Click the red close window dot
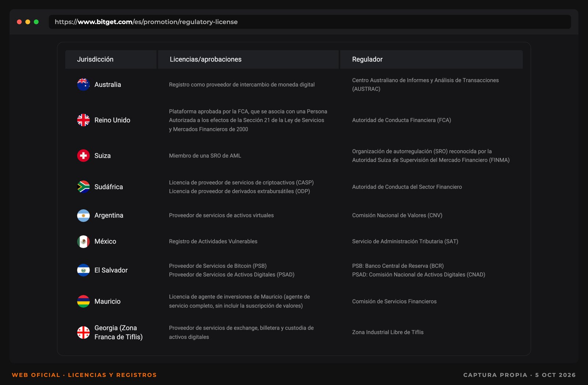The width and height of the screenshot is (588, 385). [x=19, y=22]
